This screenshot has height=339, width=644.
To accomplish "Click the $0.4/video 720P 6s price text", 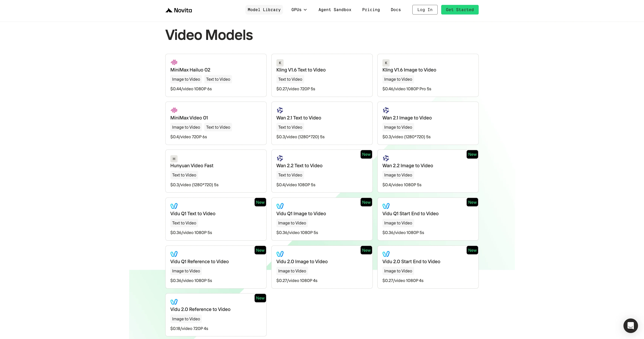I will tap(188, 137).
